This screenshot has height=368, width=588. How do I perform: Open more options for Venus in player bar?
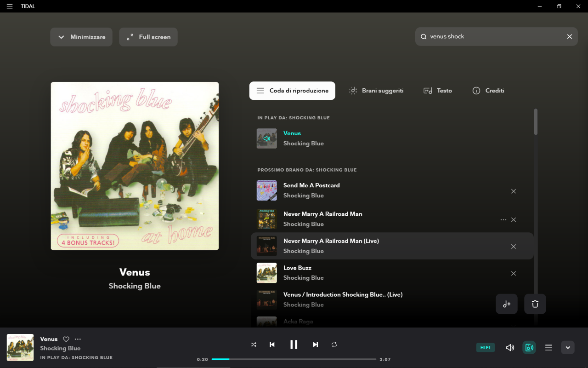click(x=78, y=339)
